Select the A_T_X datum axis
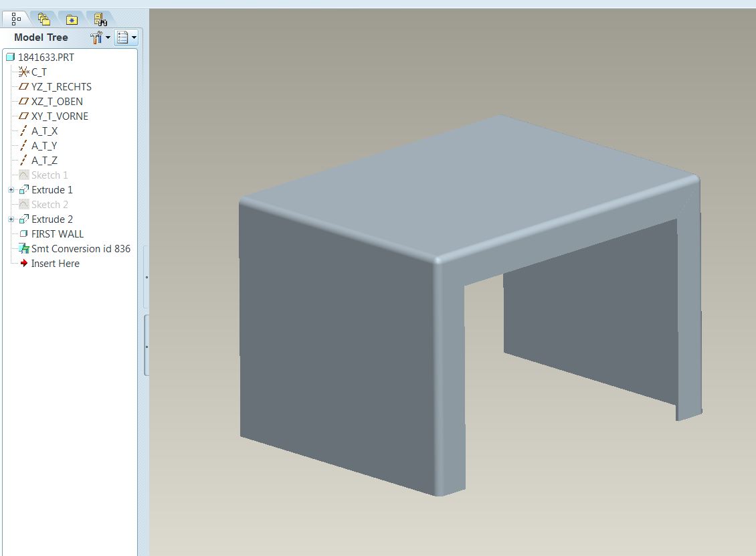Viewport: 756px width, 556px height. 44,131
